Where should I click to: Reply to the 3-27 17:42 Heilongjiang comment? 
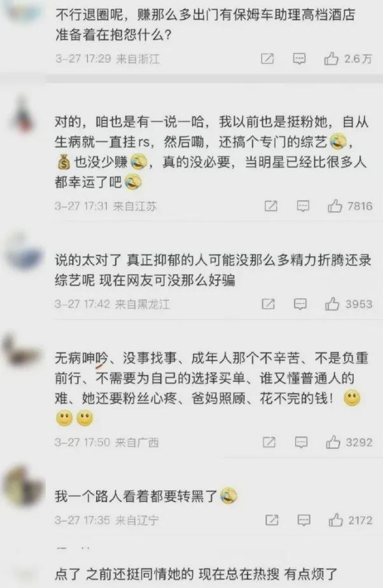click(300, 304)
